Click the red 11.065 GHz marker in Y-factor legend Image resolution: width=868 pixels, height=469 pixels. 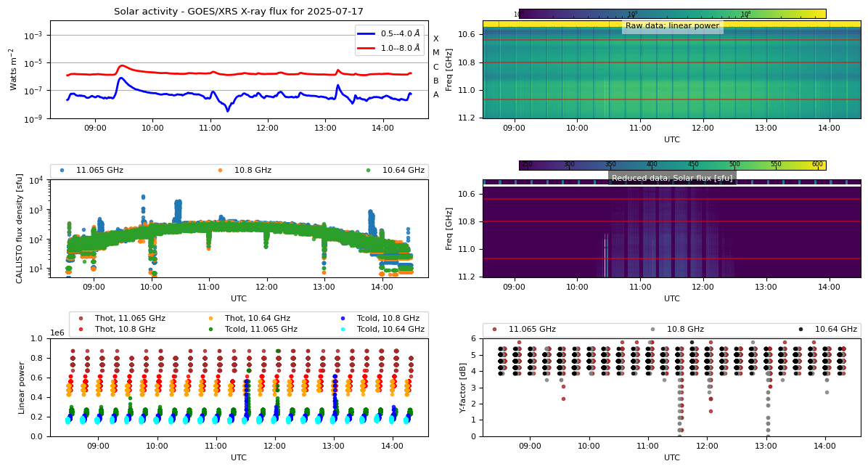494,328
